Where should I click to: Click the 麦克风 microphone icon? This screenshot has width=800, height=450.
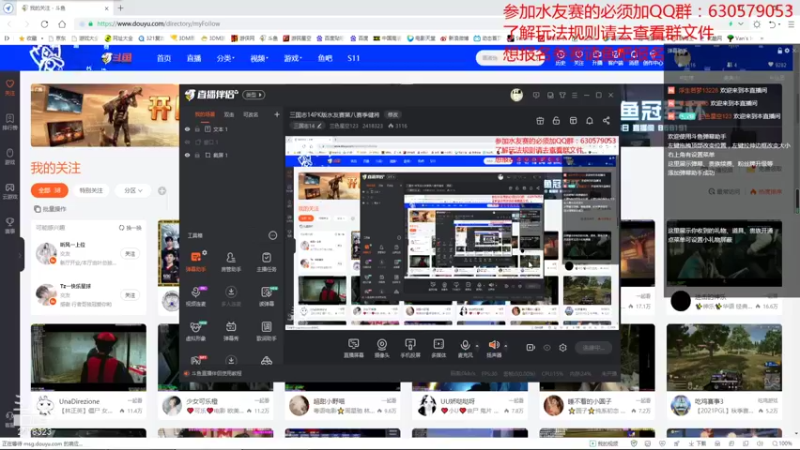point(465,345)
